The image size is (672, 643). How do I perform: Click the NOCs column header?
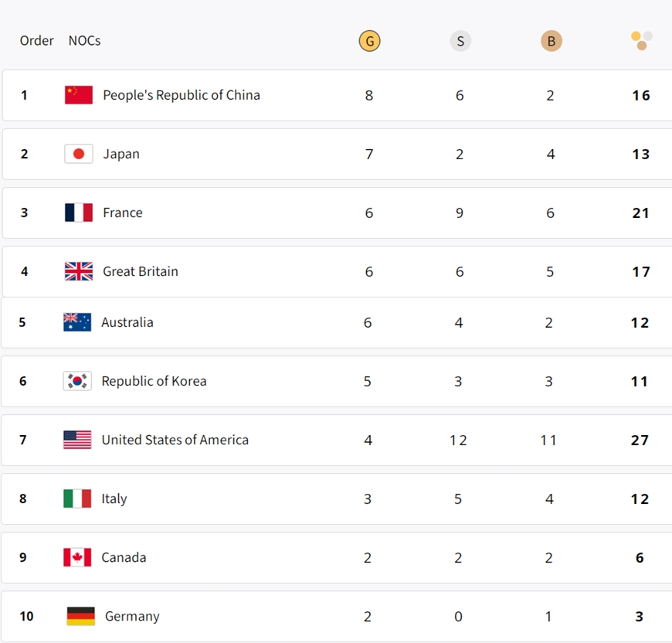tap(84, 40)
